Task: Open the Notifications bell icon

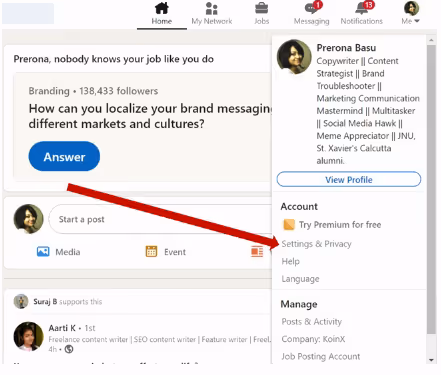Action: point(364,8)
